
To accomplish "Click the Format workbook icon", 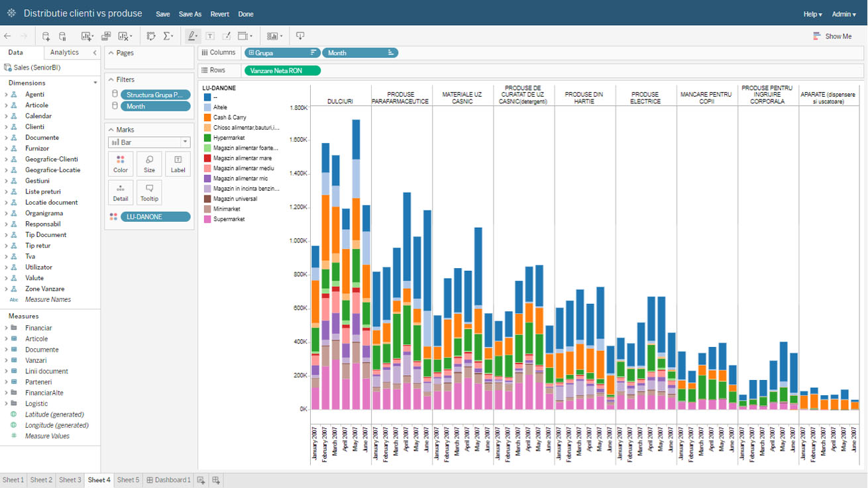I will 226,36.
